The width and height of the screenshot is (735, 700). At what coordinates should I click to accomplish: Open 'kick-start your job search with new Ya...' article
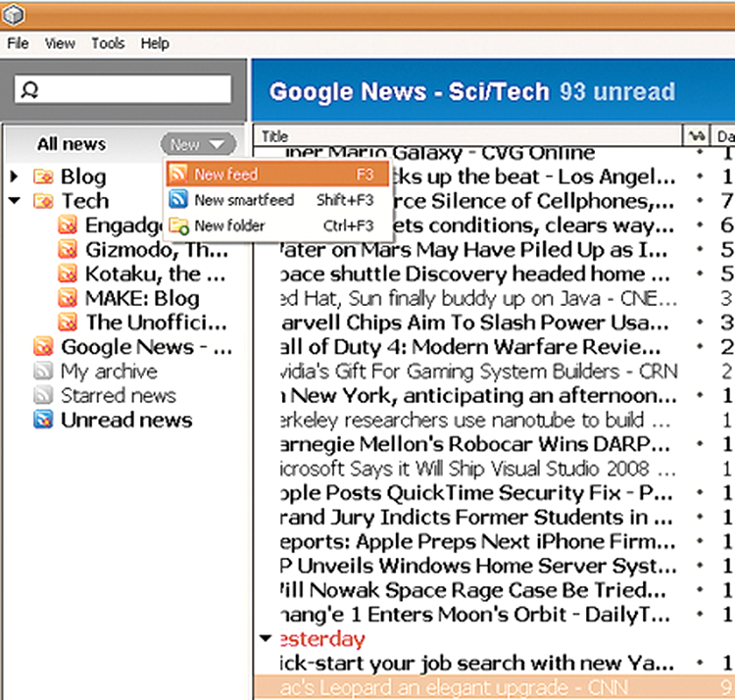(476, 663)
